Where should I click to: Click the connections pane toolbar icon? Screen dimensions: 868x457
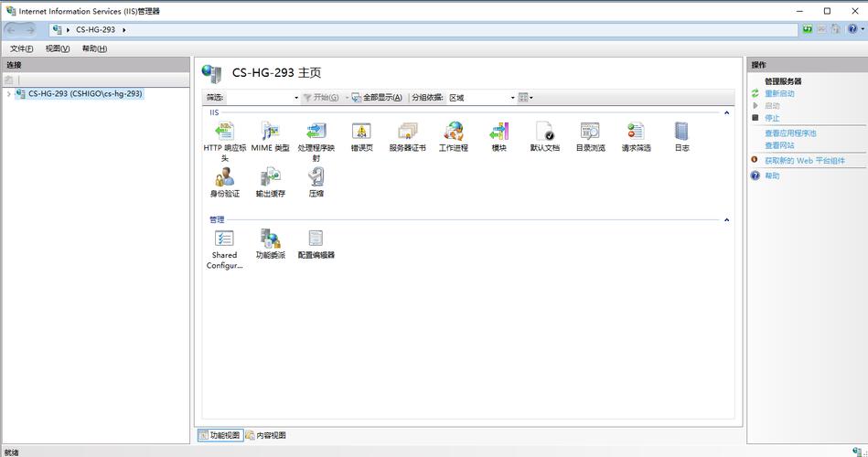8,80
